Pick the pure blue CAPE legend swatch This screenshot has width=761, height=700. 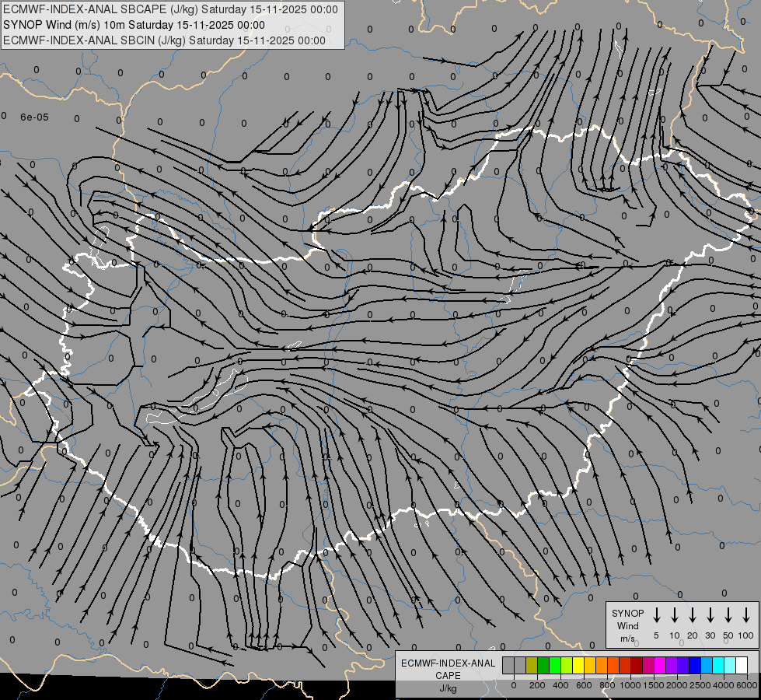coord(695,665)
